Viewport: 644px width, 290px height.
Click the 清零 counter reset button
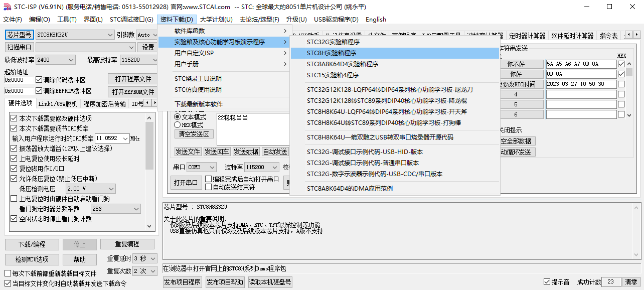tap(631, 282)
